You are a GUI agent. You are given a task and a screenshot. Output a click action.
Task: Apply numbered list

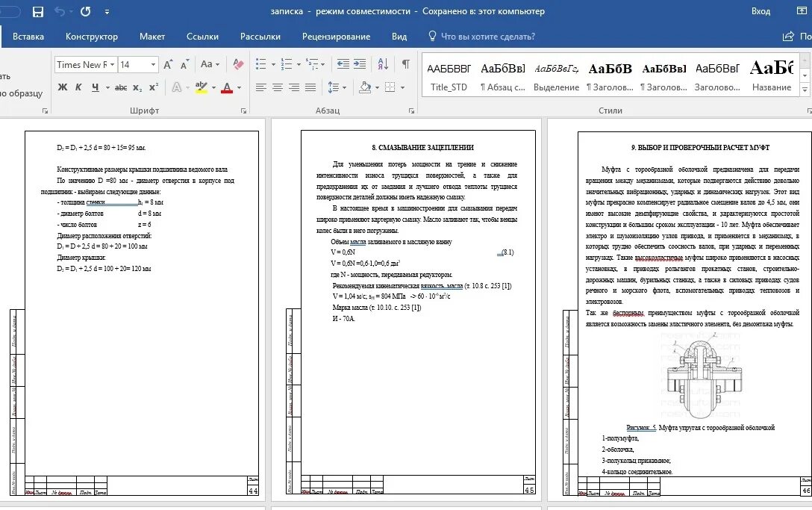287,64
